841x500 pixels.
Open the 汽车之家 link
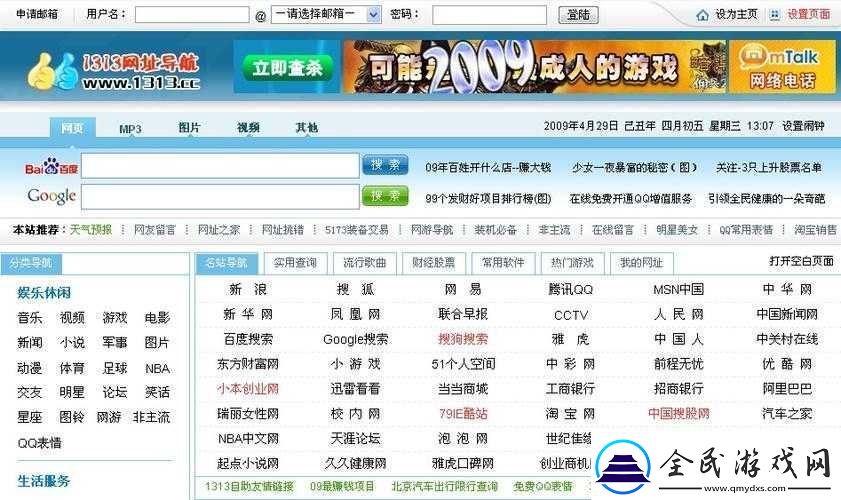pyautogui.click(x=787, y=414)
